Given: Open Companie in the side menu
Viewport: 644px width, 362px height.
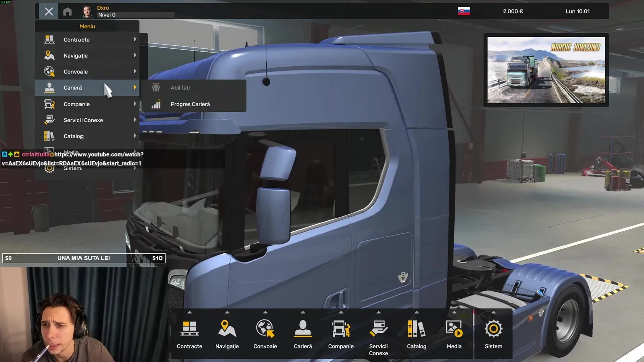Looking at the screenshot, I should click(87, 104).
